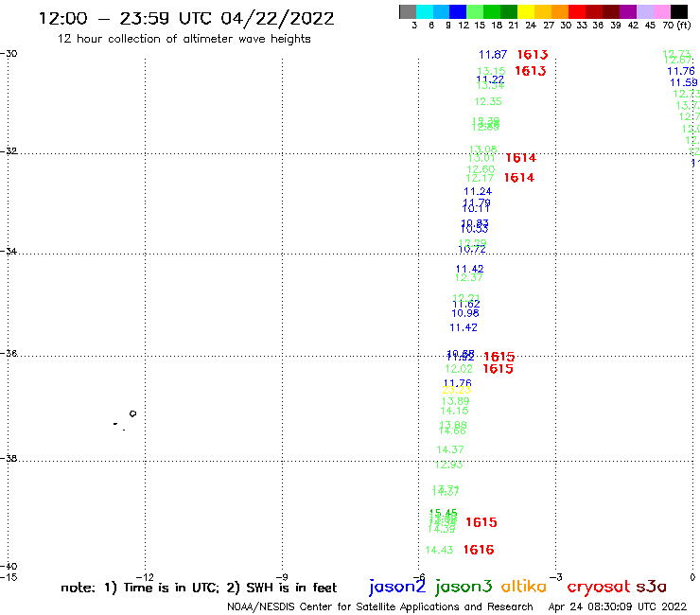
Task: Click the yellow 23.23 wave height value
Action: 456,390
